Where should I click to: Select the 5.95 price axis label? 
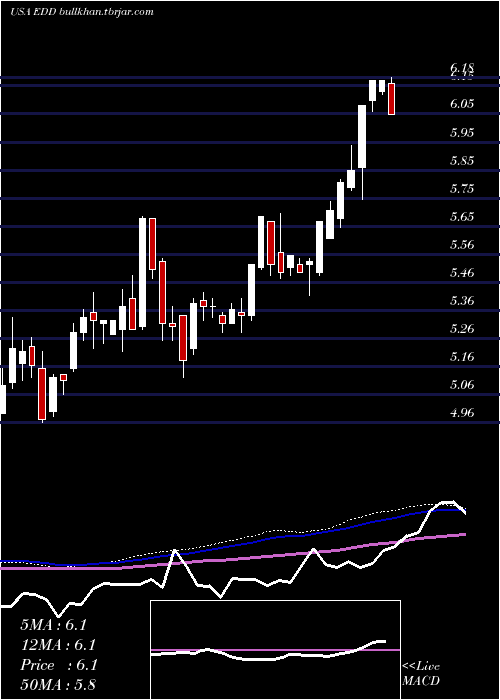(x=462, y=133)
